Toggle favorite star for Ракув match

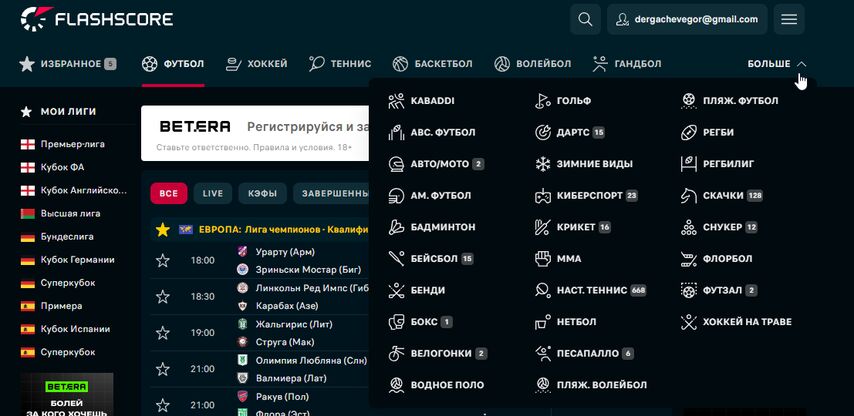(x=162, y=405)
